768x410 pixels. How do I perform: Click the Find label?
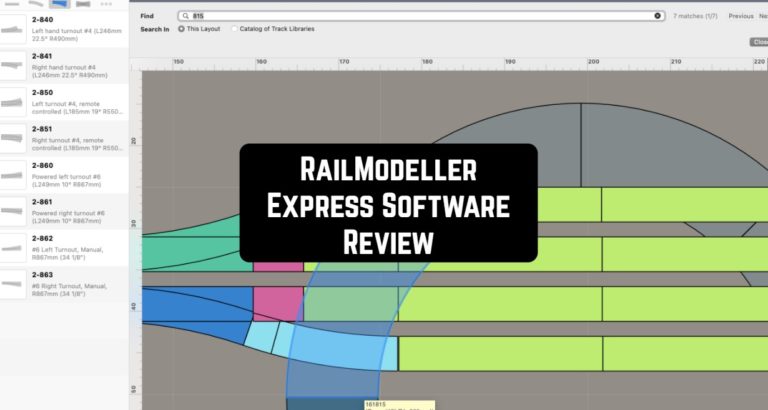(x=147, y=16)
